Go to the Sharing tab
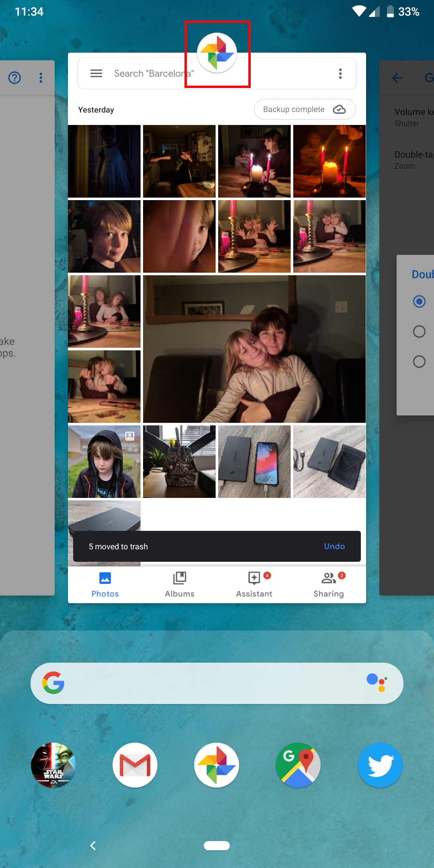The height and width of the screenshot is (868, 434). [x=329, y=585]
